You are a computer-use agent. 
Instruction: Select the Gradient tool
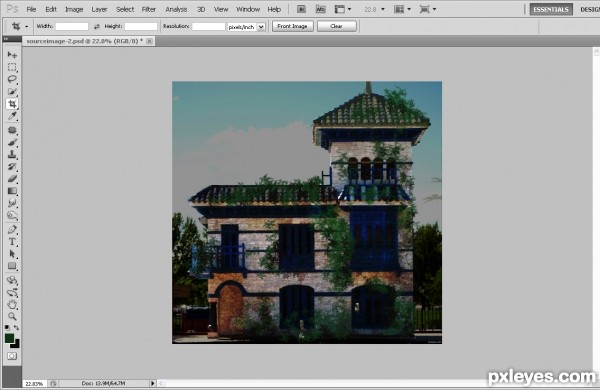coord(12,191)
